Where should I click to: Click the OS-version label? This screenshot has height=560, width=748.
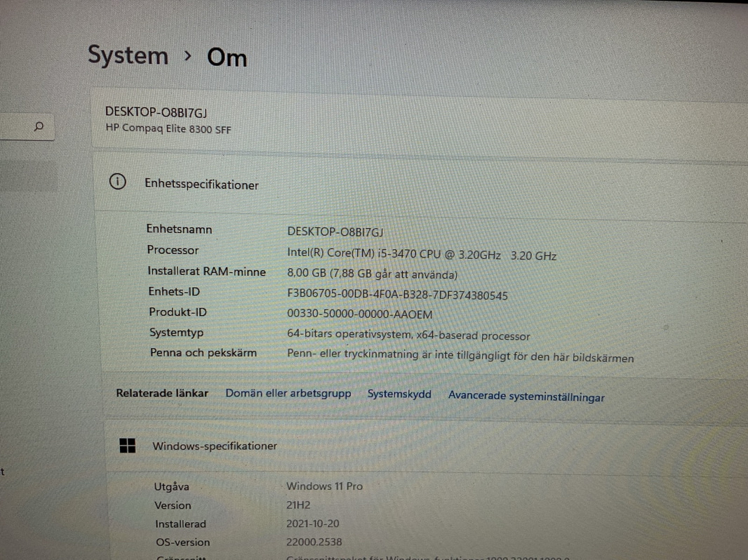[182, 542]
